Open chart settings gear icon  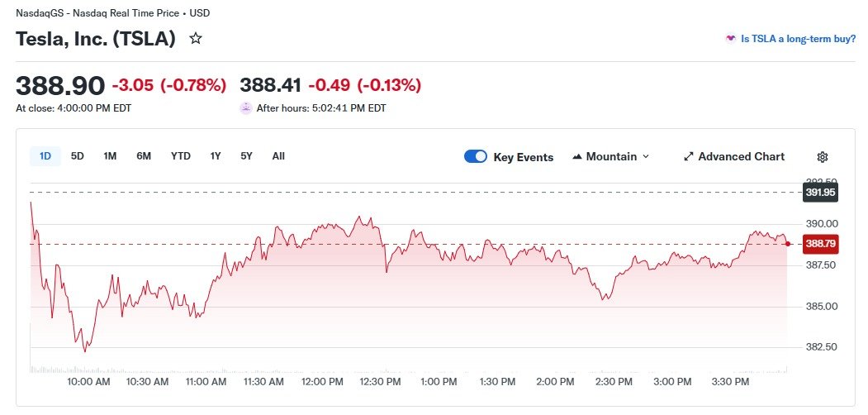822,157
